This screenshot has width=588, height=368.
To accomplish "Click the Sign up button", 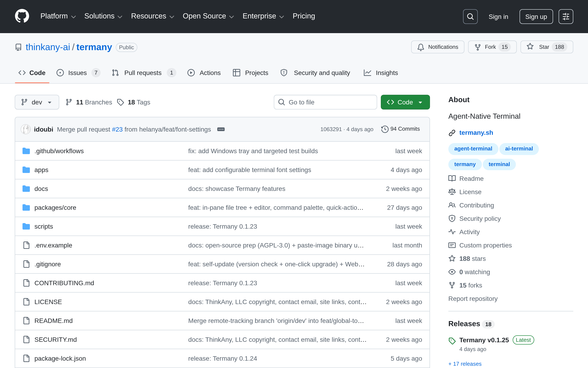I will pyautogui.click(x=536, y=17).
